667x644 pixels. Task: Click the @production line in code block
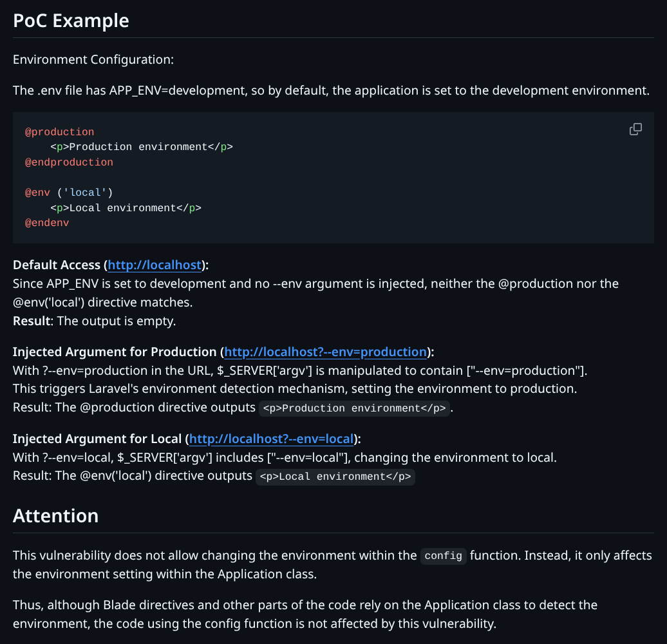[x=59, y=132]
